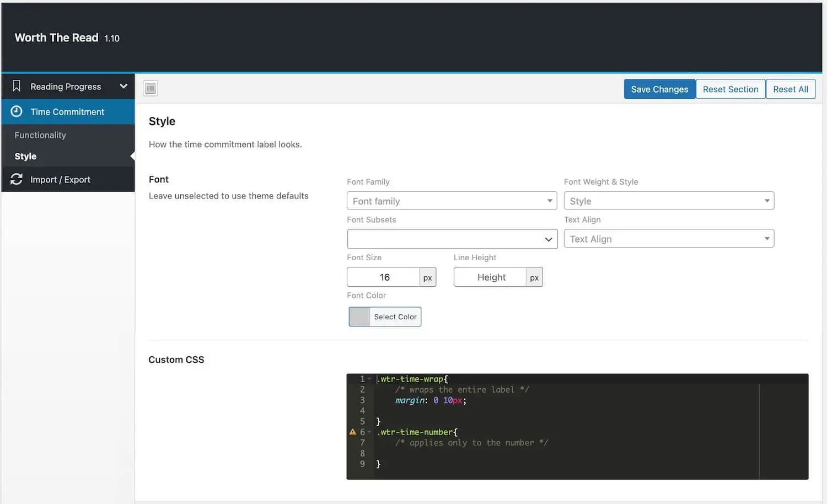Click the 'applies only to the number' comment
Viewport: 827px width, 504px height.
coord(471,442)
